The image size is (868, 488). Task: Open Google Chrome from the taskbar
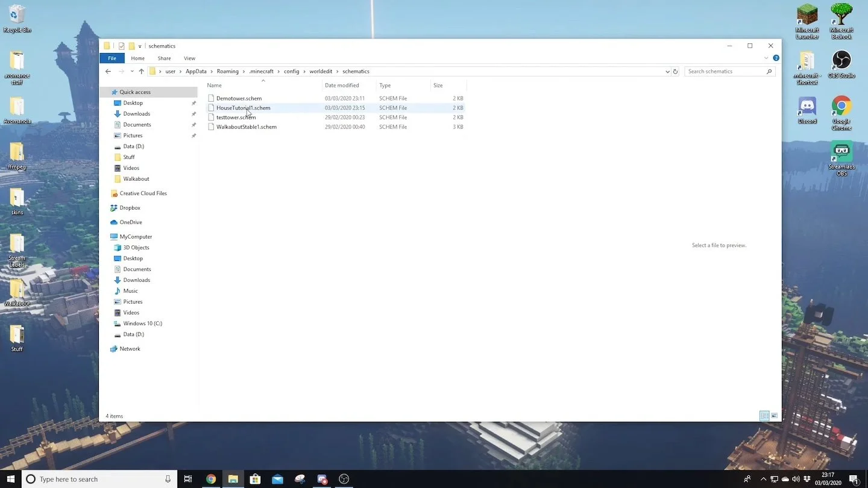pos(210,479)
